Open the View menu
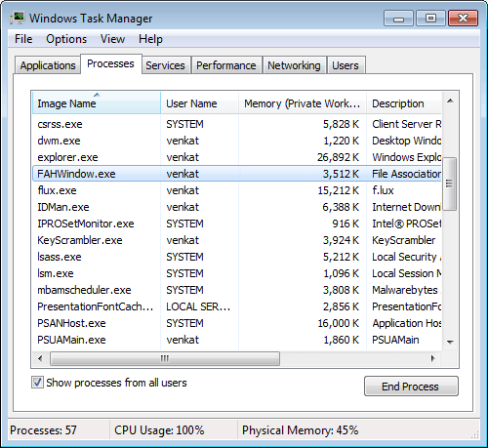The image size is (488, 448). point(112,39)
